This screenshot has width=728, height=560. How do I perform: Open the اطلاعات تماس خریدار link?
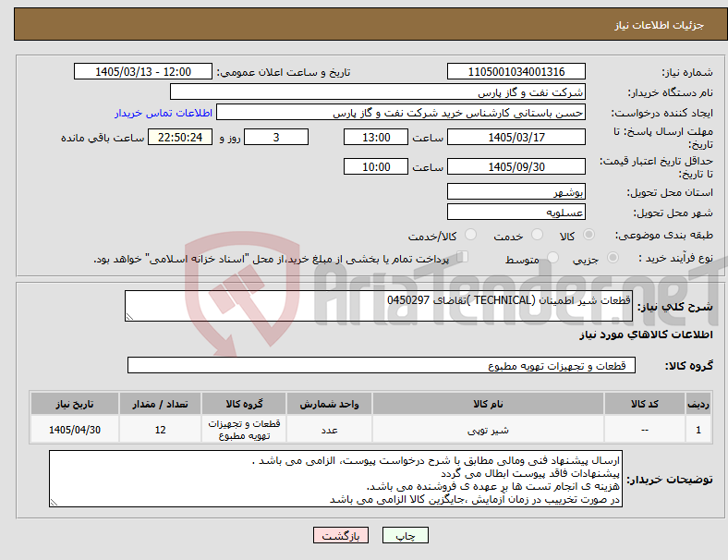pyautogui.click(x=164, y=113)
